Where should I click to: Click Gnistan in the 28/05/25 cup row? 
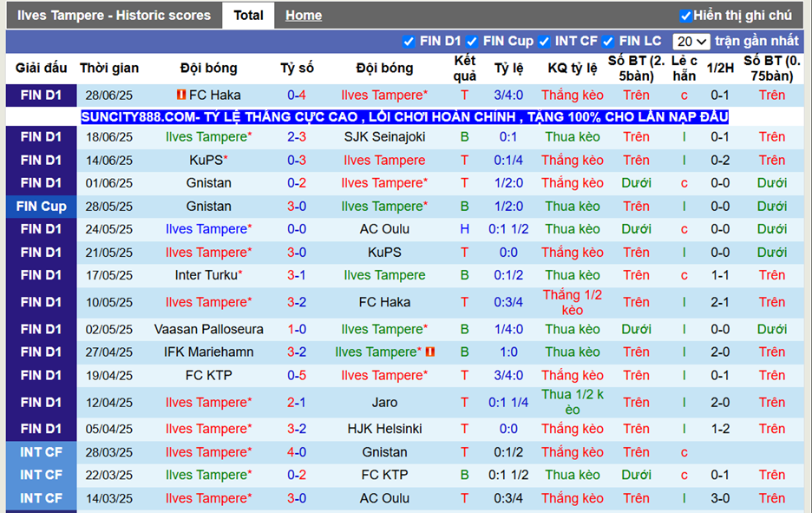point(209,207)
